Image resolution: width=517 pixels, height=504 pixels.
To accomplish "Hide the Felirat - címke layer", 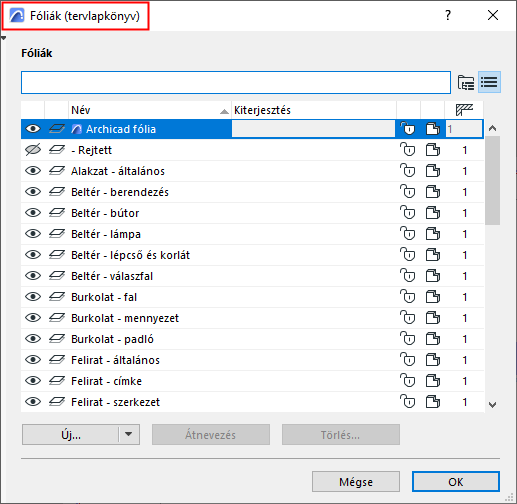I will 33,381.
